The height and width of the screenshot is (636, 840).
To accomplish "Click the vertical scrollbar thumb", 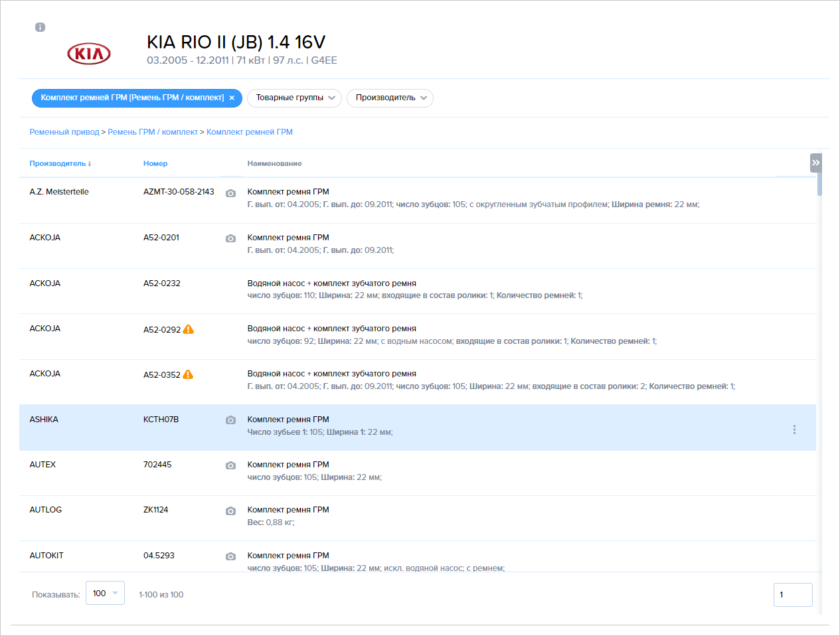I will 819,184.
